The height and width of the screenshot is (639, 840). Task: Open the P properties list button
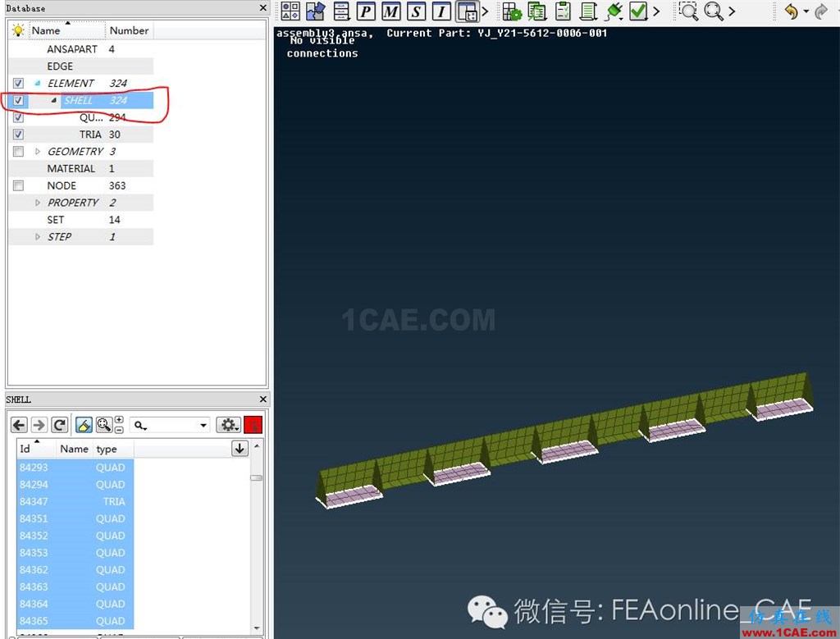tap(366, 11)
